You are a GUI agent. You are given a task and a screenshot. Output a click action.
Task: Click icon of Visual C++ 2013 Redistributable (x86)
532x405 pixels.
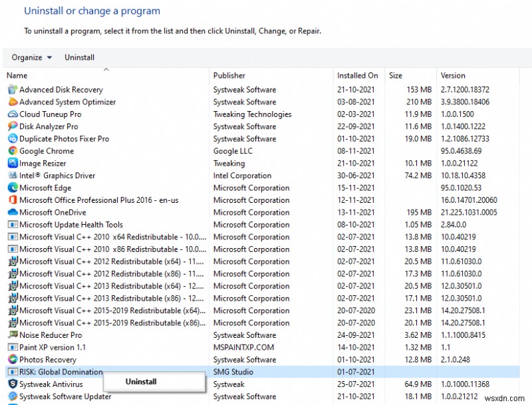pyautogui.click(x=13, y=298)
